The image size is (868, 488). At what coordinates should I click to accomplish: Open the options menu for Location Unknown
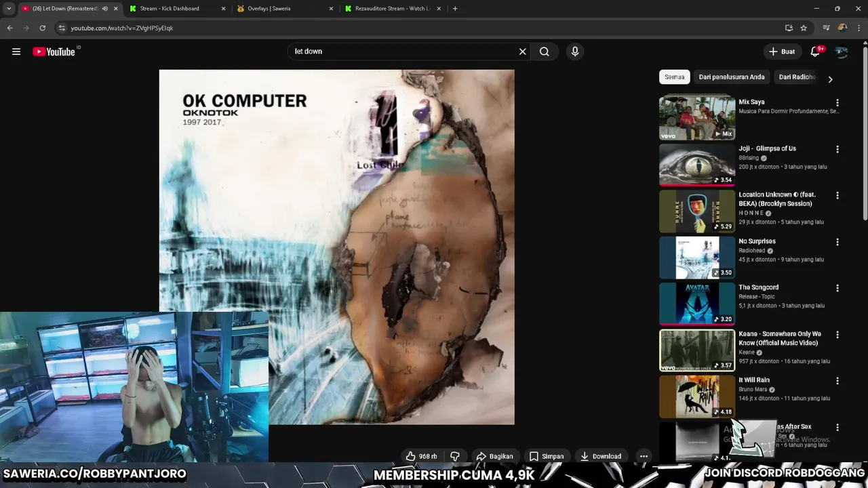click(837, 195)
